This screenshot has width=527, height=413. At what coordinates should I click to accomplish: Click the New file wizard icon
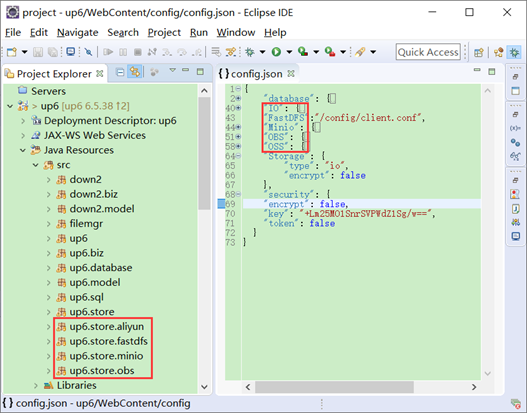click(12, 52)
